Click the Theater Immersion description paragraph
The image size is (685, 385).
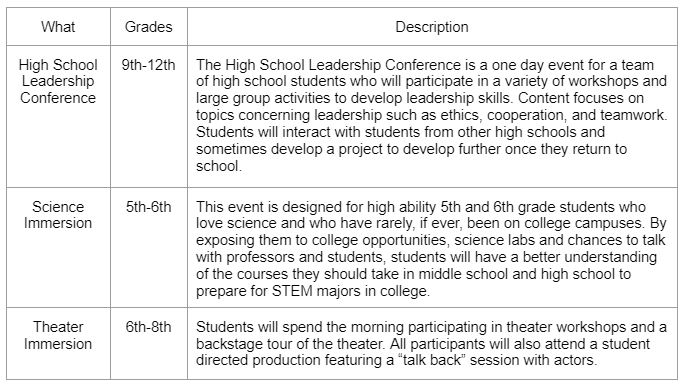tap(431, 343)
